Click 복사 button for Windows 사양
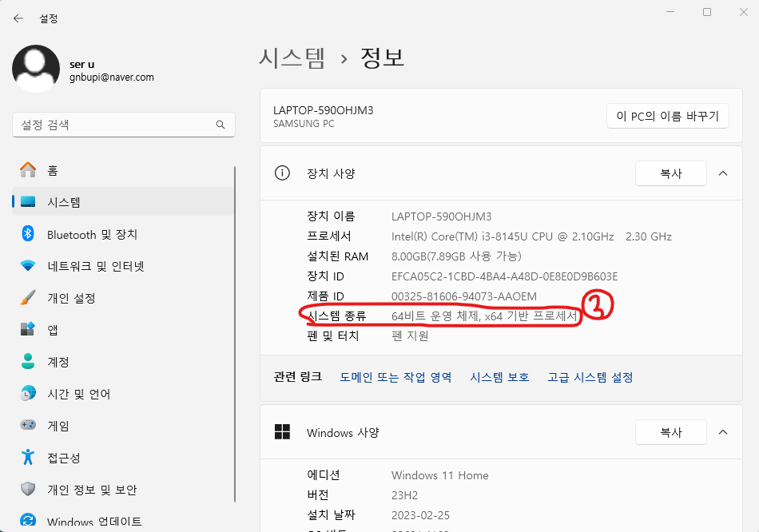 point(671,432)
